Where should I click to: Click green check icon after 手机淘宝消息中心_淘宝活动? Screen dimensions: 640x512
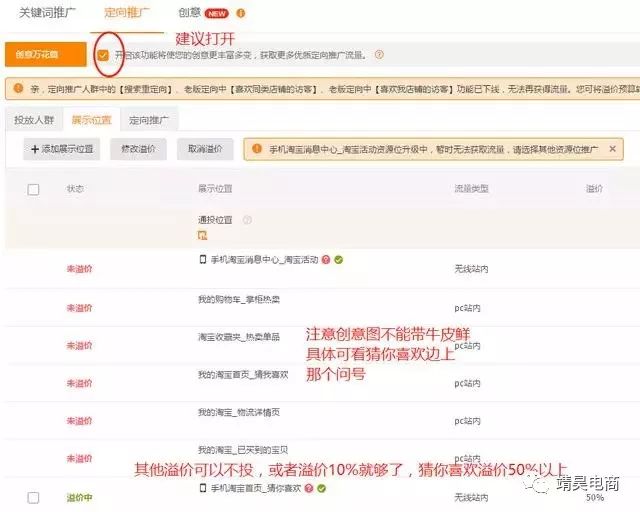(x=338, y=260)
